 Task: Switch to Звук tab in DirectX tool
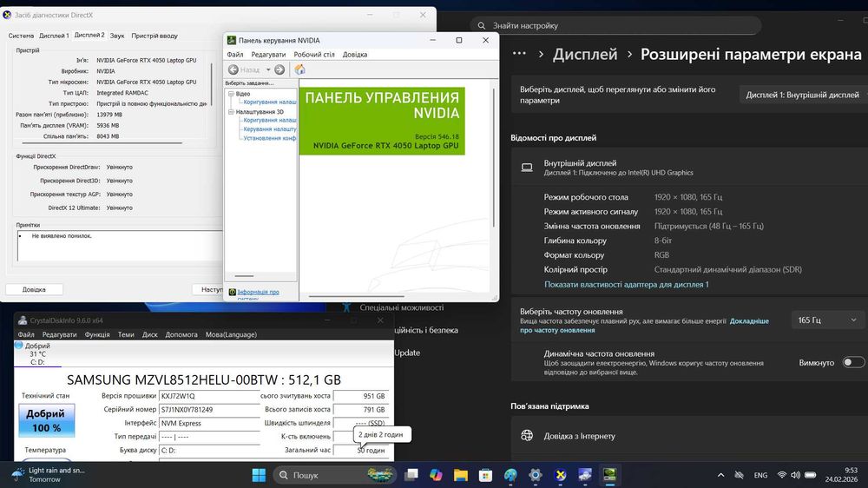tap(117, 36)
